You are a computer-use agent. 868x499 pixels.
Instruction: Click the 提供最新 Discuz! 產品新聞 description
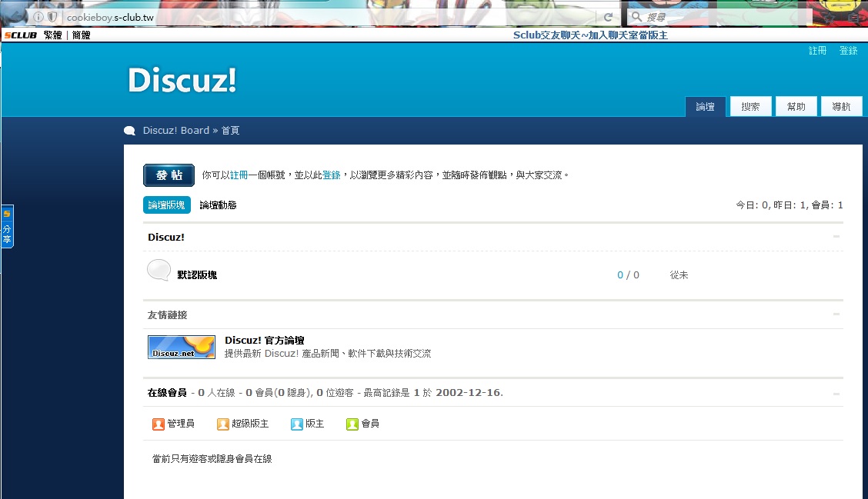328,354
